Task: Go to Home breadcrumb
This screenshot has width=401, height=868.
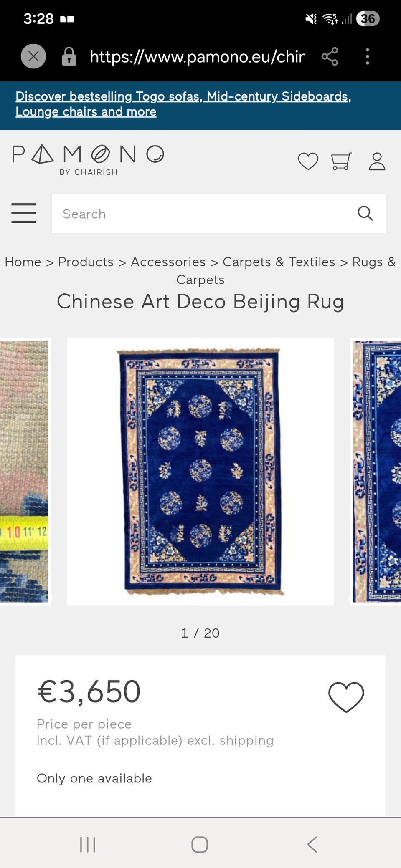Action: point(23,262)
